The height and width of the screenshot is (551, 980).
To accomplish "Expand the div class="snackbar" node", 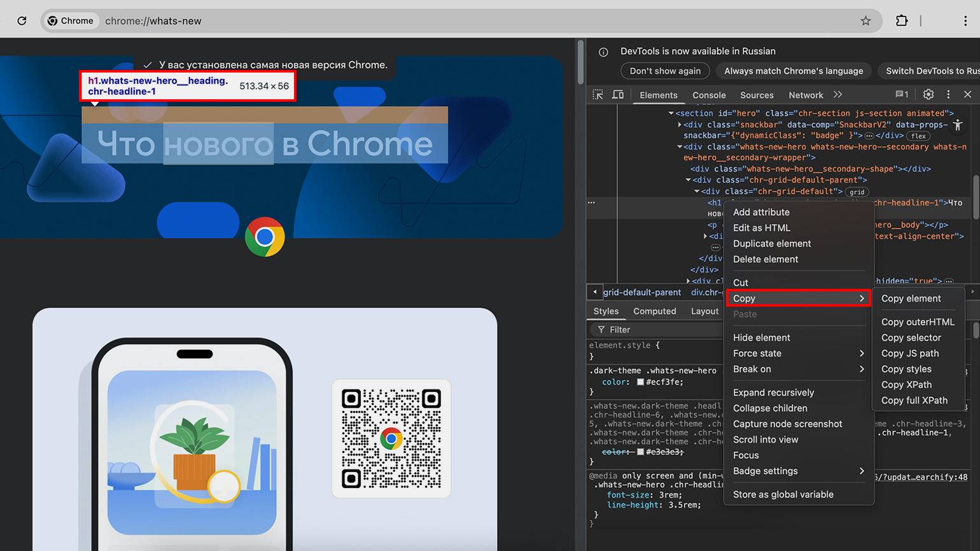I will tap(680, 125).
